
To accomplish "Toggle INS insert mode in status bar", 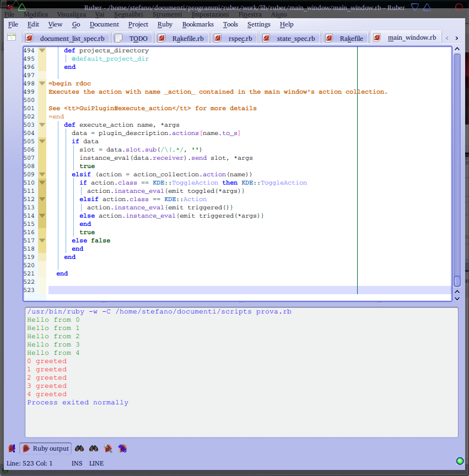I will [x=77, y=463].
